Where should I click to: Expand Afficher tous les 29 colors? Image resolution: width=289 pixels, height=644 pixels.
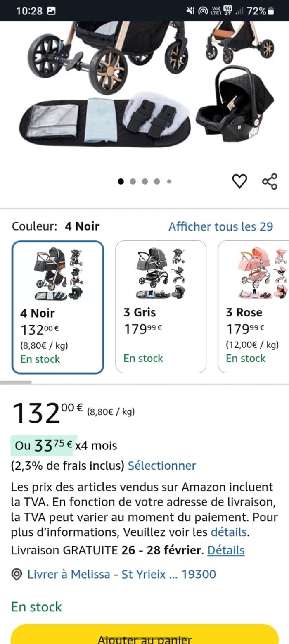[220, 226]
